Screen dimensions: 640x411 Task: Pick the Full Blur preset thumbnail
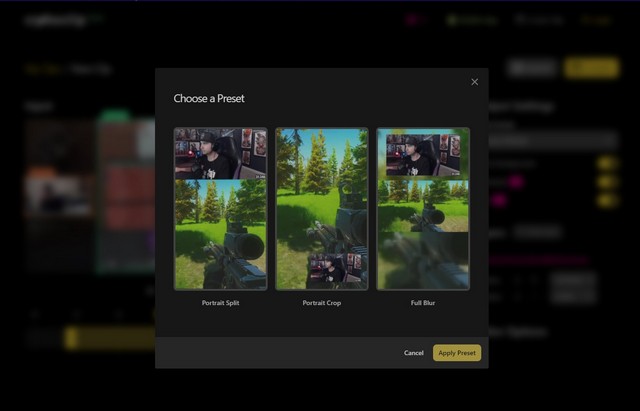(423, 208)
